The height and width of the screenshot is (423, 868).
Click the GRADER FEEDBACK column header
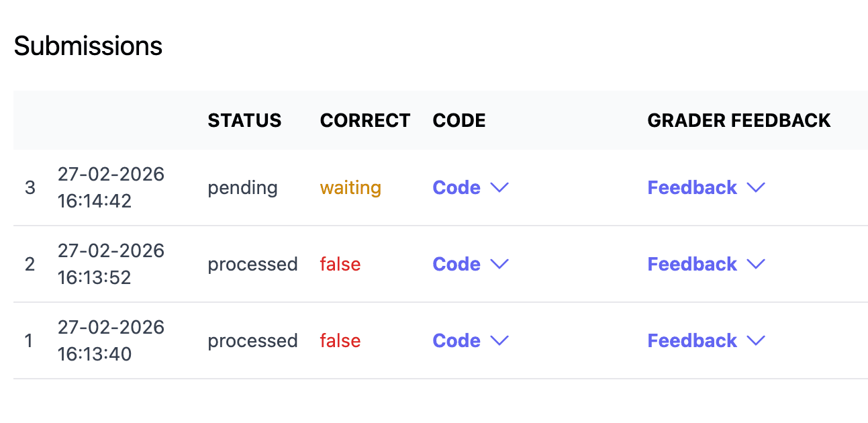[739, 121]
